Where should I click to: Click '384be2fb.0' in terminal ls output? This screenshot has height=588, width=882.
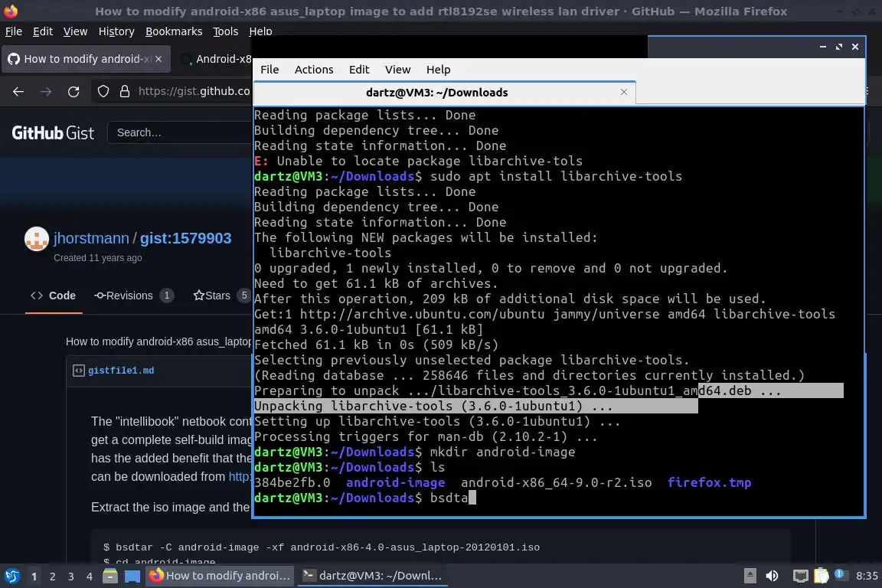[x=292, y=483]
